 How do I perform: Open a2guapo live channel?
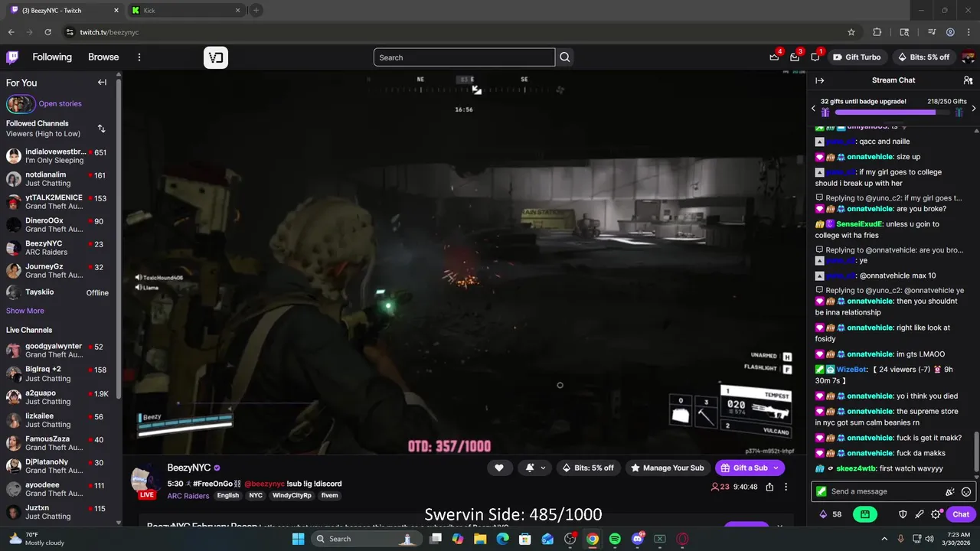[x=57, y=397]
